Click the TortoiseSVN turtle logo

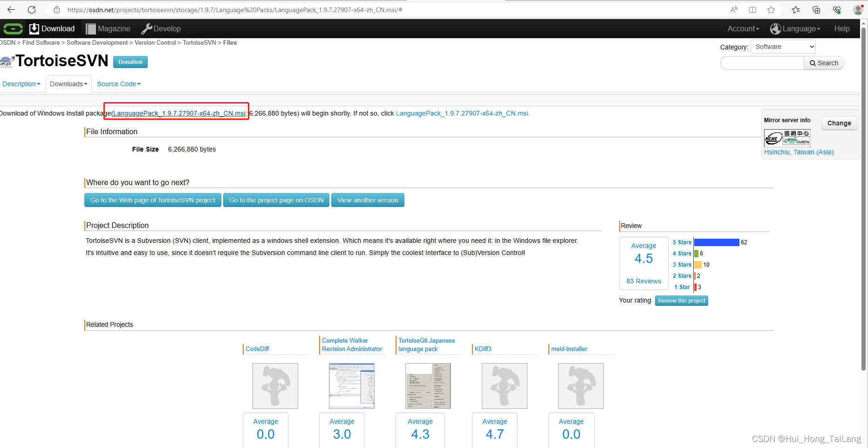pyautogui.click(x=7, y=62)
